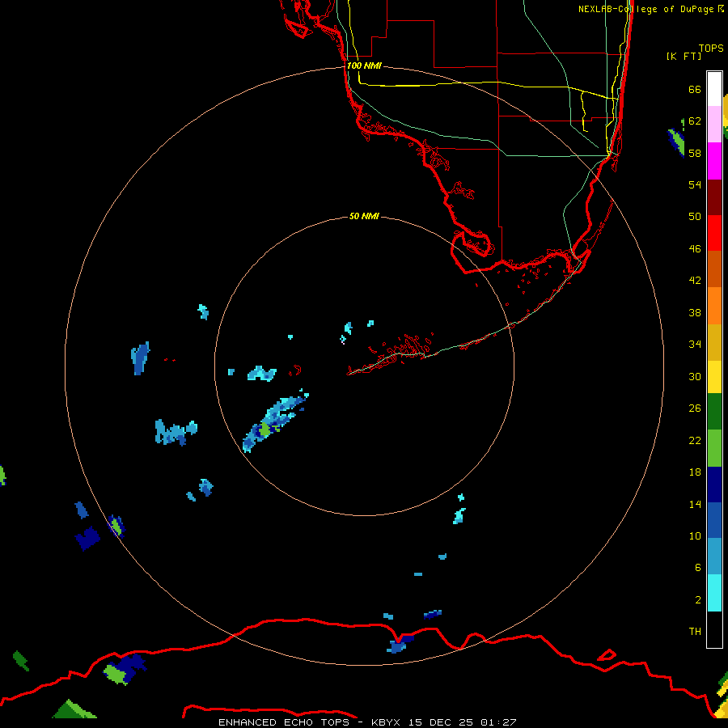Image resolution: width=728 pixels, height=728 pixels.
Task: Select the '22' legend value
Action: pos(695,440)
